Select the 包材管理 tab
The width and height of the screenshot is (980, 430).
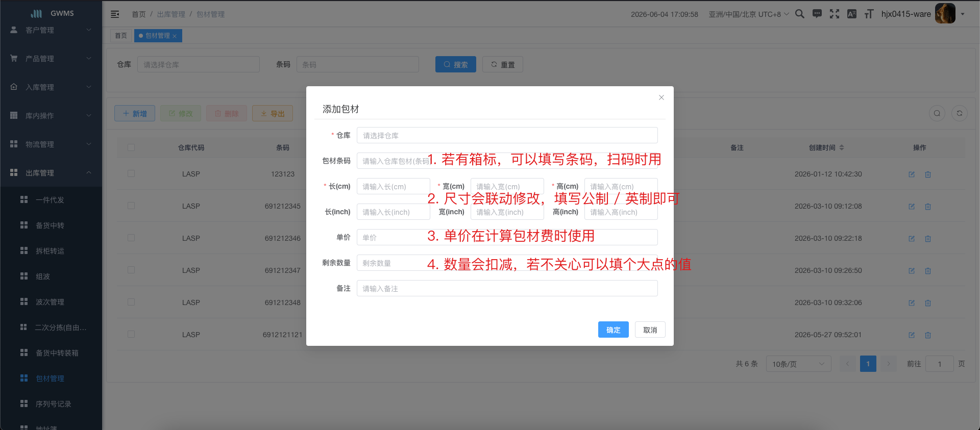(157, 36)
